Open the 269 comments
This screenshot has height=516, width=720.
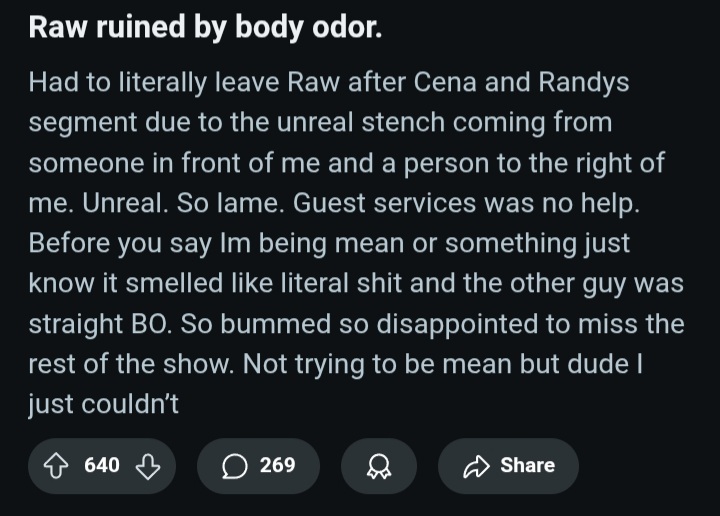[x=277, y=465]
